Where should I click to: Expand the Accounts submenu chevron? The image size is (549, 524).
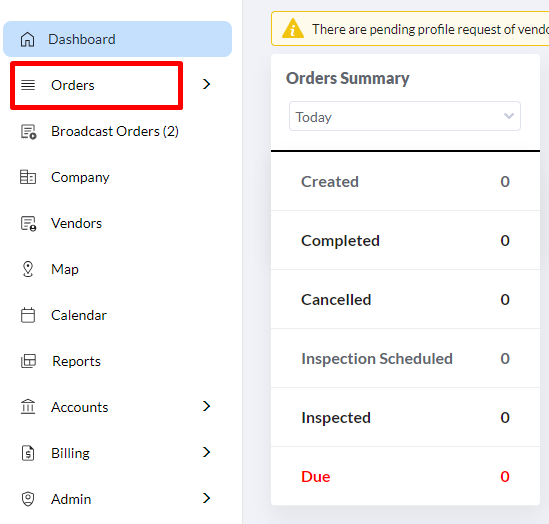coord(207,406)
